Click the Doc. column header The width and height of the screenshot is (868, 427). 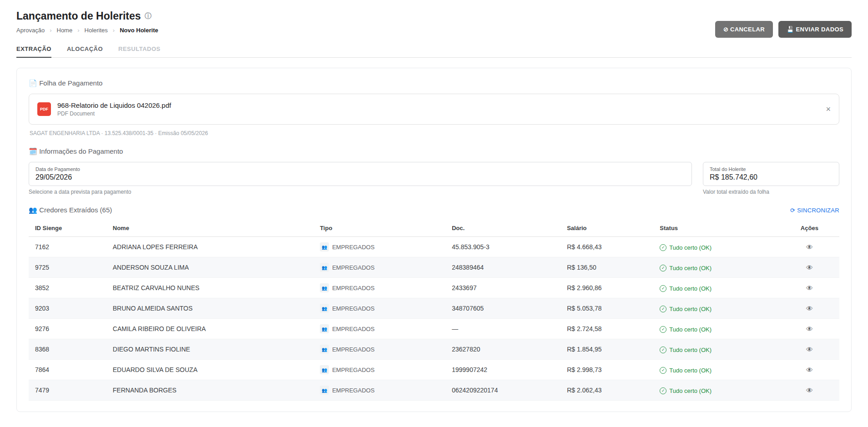(x=458, y=228)
